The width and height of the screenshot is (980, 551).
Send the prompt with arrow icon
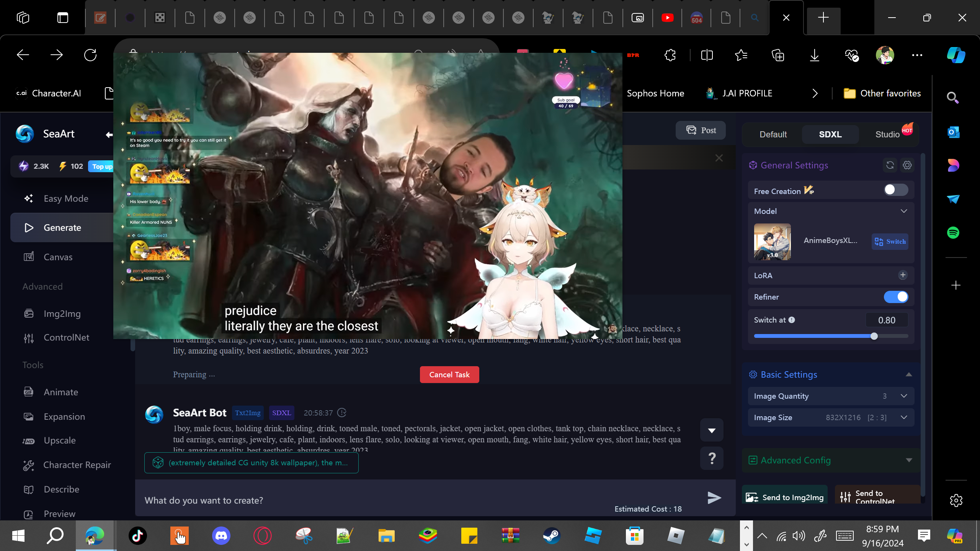714,498
